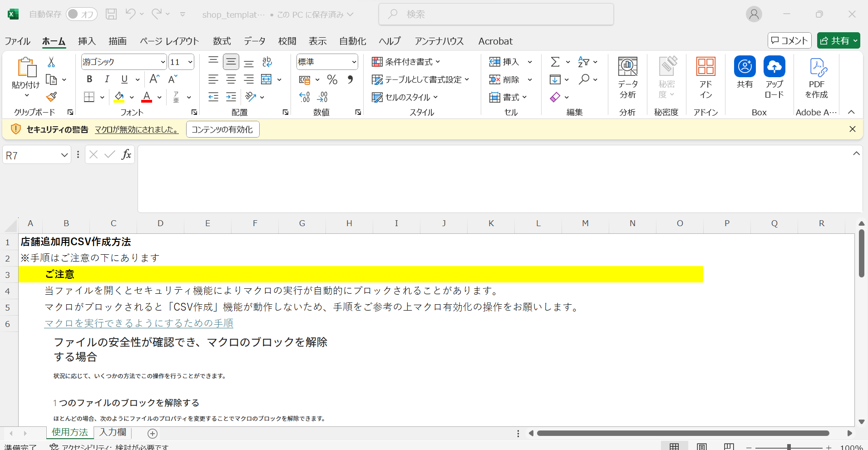
Task: Toggle middle vertical alignment
Action: (231, 62)
